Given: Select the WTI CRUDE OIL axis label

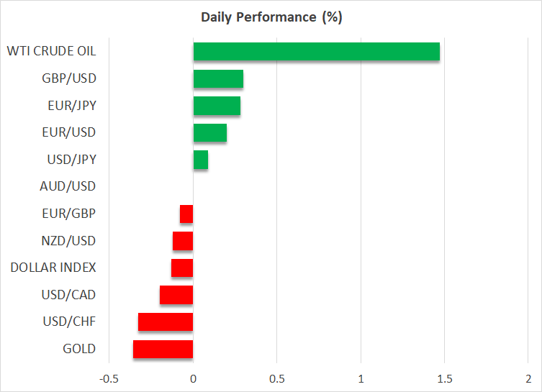Looking at the screenshot, I should 51,51.
